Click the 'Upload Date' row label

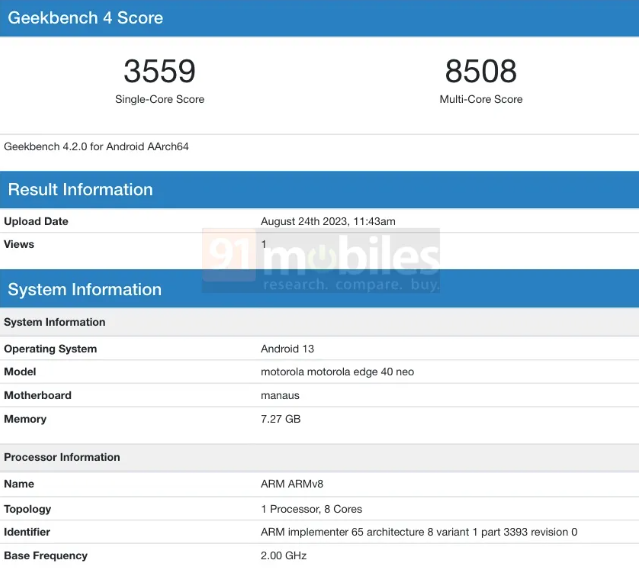click(36, 221)
